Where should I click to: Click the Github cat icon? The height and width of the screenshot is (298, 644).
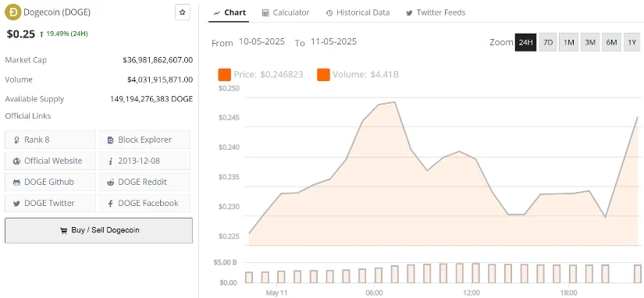[16, 183]
